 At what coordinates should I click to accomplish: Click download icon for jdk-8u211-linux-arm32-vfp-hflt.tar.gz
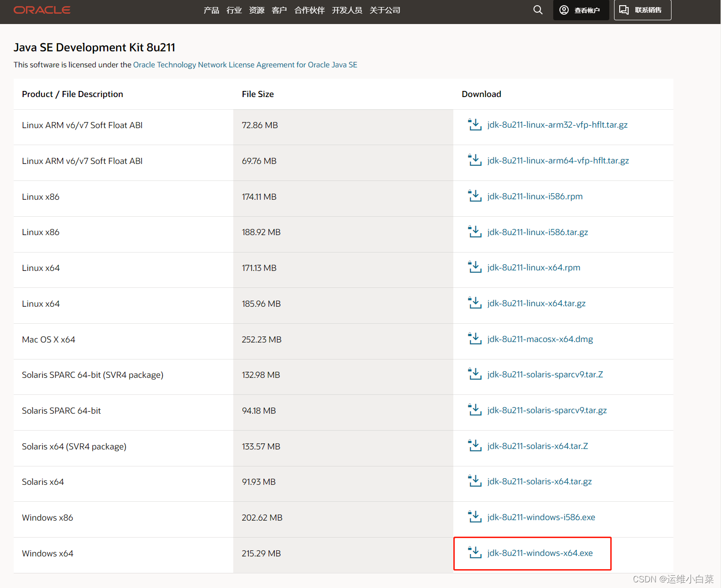(475, 125)
